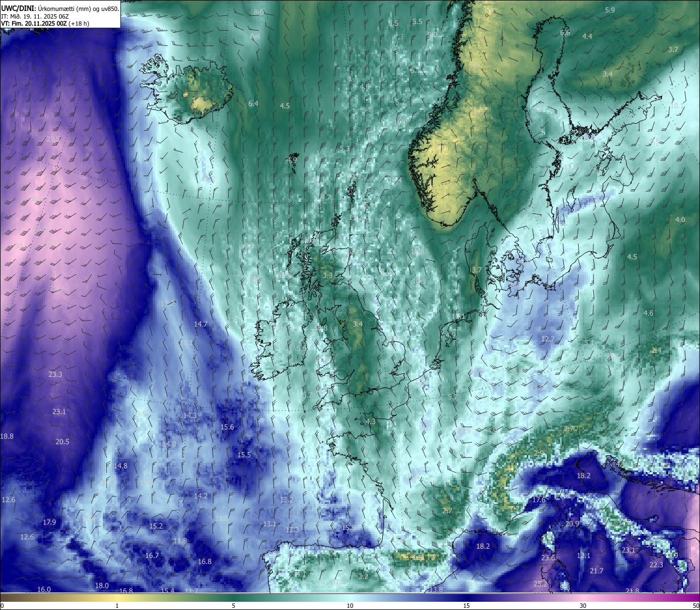
Task: Click the legend label 50
Action: 696,606
